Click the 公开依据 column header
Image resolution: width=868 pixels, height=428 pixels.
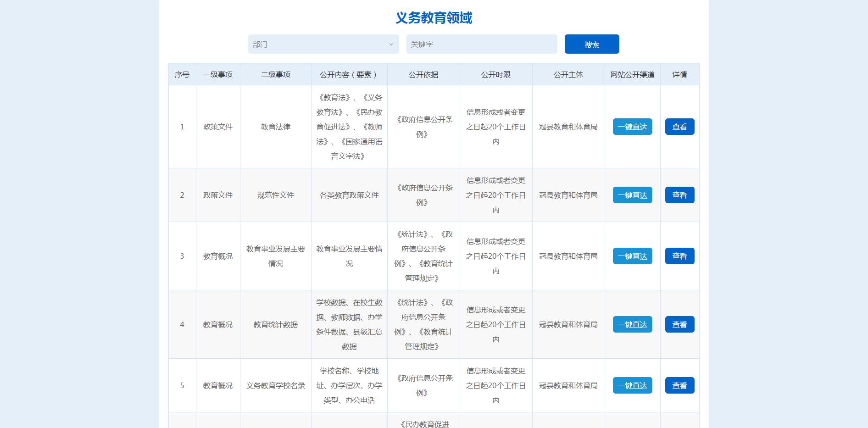[x=423, y=74]
